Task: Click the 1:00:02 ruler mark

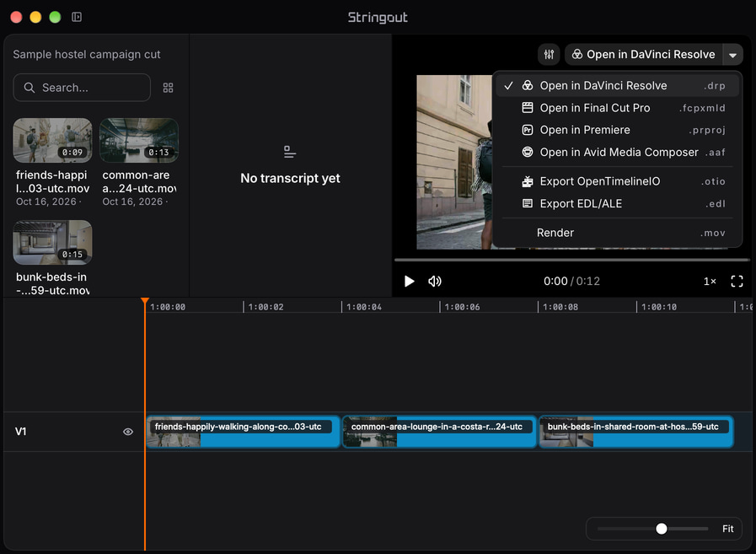Action: coord(265,307)
